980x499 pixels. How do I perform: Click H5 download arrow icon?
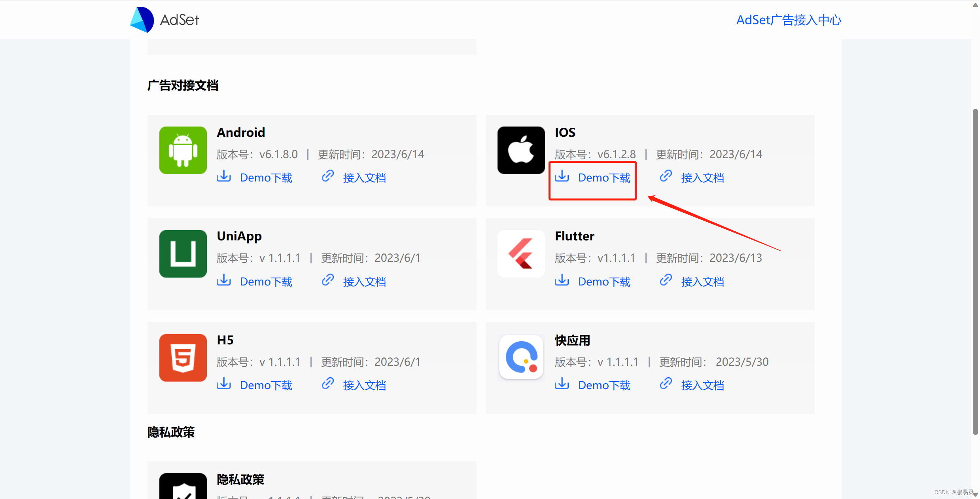coord(224,384)
